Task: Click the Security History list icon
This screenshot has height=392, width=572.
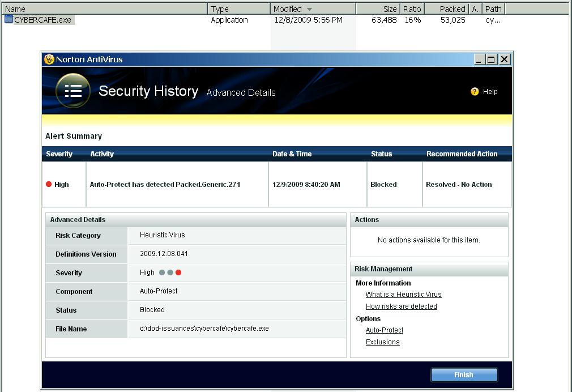Action: pos(73,91)
